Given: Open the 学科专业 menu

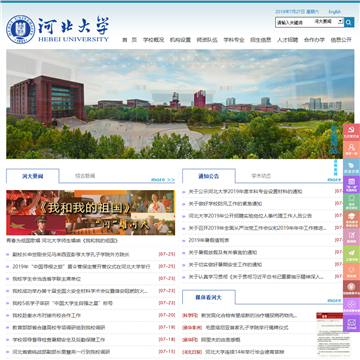Looking at the screenshot, I should pyautogui.click(x=234, y=40).
